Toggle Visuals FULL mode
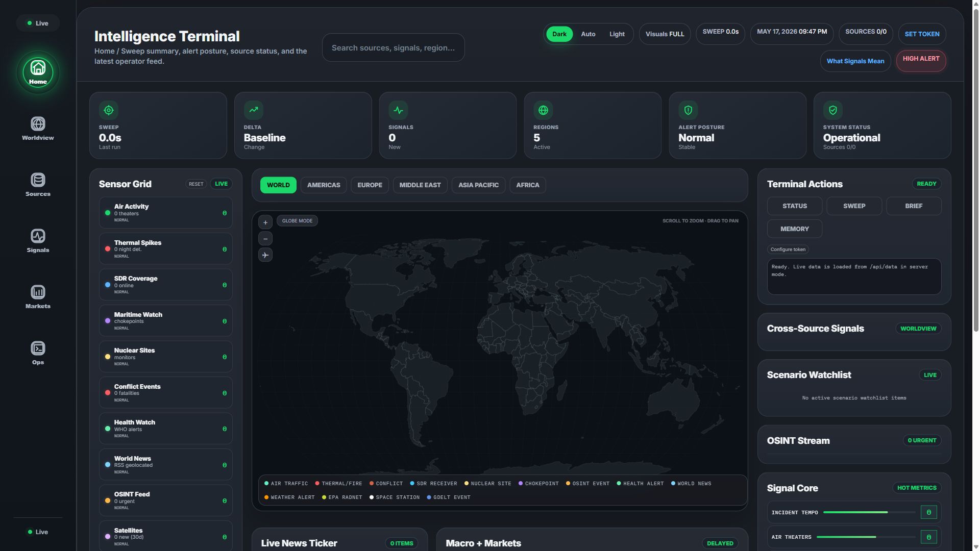980x551 pixels. tap(665, 34)
